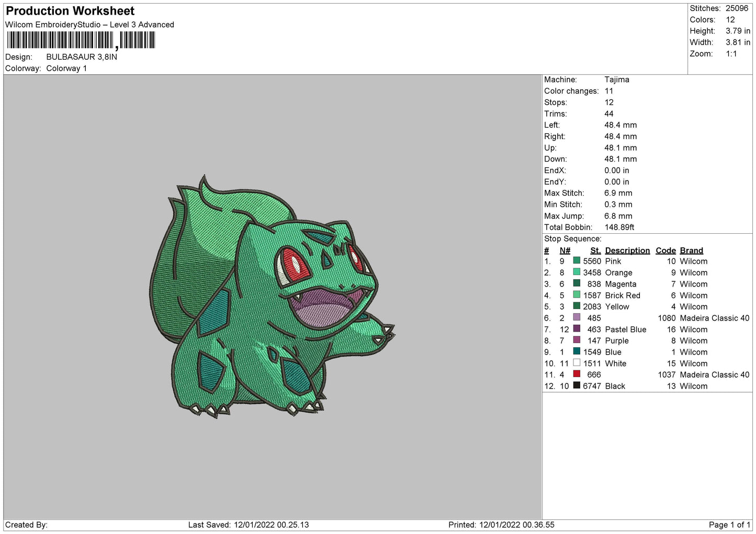Click the 'Stop Sequence:' label
This screenshot has height=534, width=756.
[x=573, y=238]
